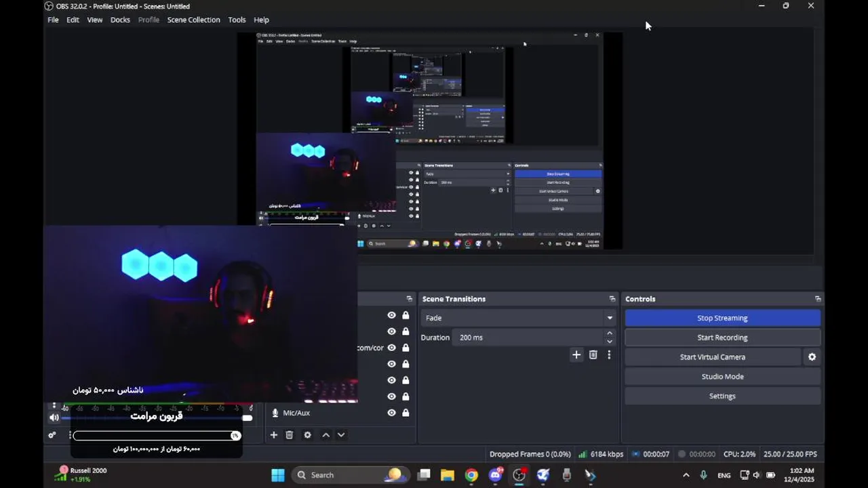Pop out the Sources dock with its float icon
This screenshot has height=488, width=868.
[409, 299]
